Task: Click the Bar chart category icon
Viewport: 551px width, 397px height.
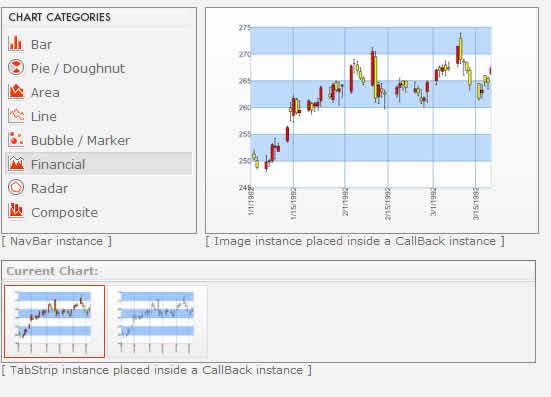Action: click(x=16, y=44)
